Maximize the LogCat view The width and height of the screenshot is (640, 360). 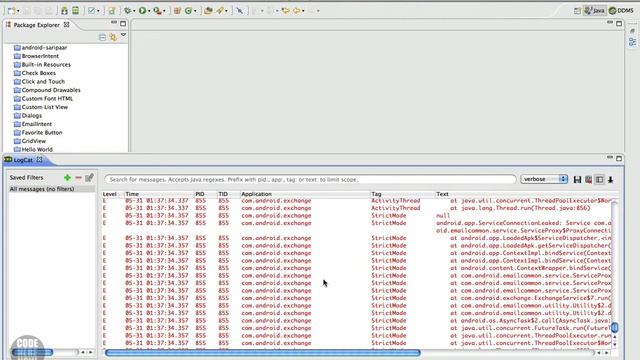click(619, 158)
